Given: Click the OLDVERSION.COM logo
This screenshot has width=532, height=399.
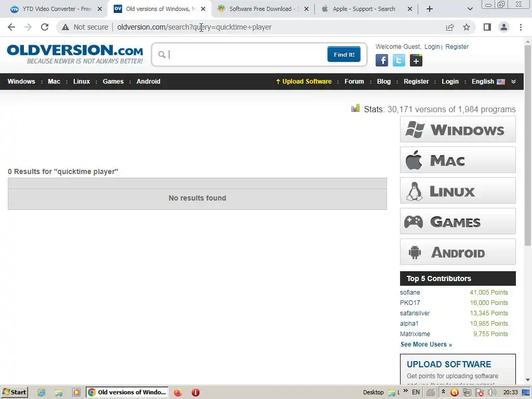Looking at the screenshot, I should click(75, 54).
